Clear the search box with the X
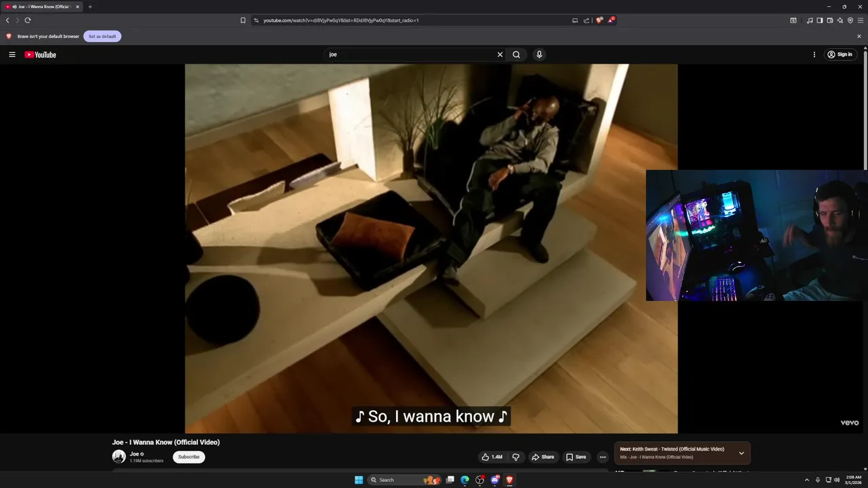The image size is (868, 488). point(500,55)
